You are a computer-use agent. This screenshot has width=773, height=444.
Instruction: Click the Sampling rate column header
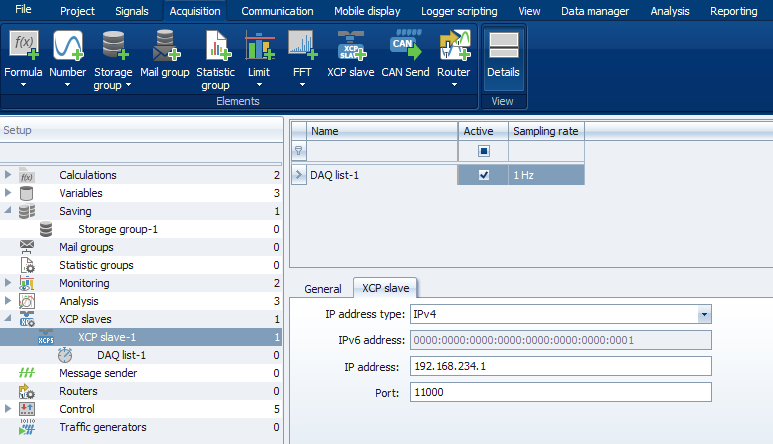point(545,131)
